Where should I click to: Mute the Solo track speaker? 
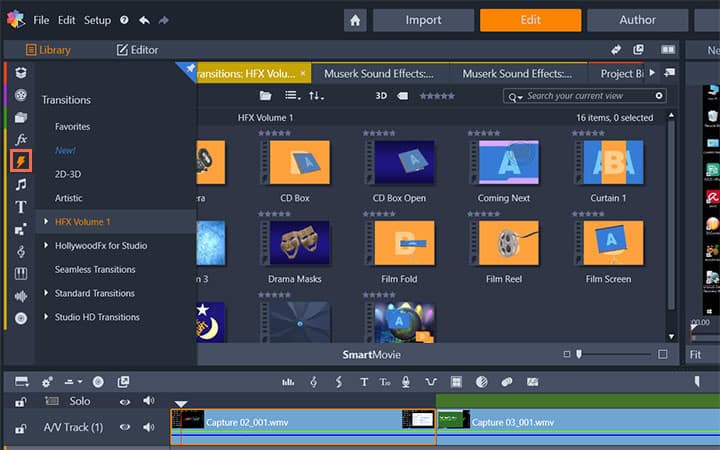point(148,401)
